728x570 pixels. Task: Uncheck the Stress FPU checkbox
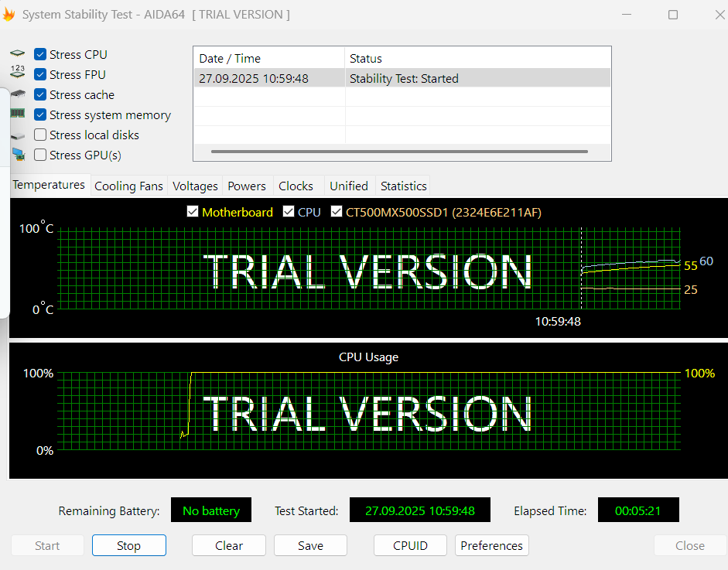coord(40,74)
